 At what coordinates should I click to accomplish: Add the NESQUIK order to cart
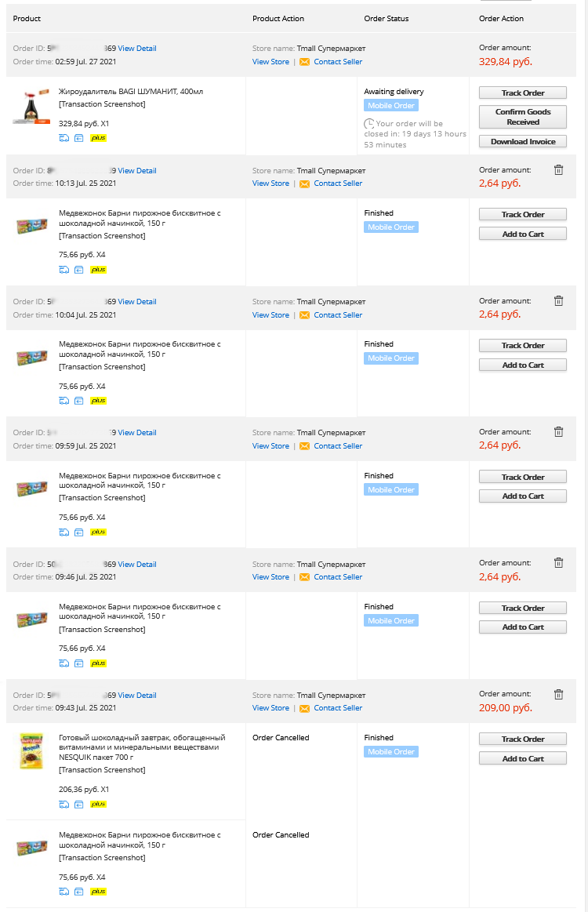point(523,758)
